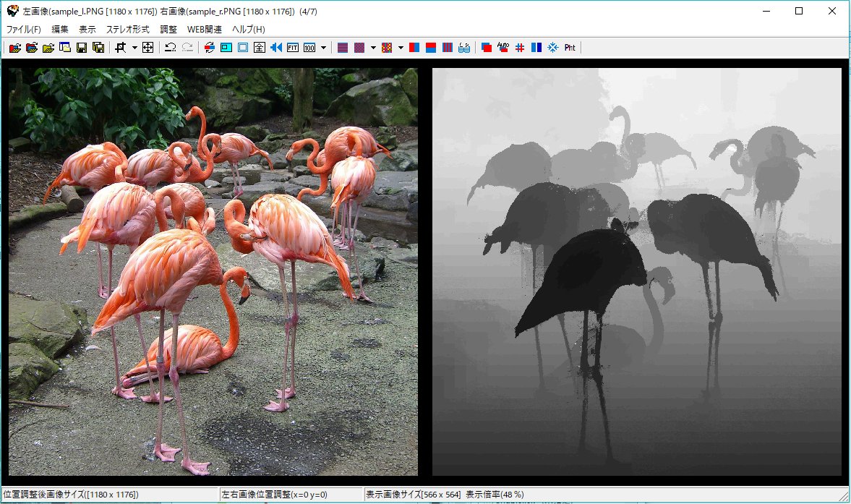Click the swap left/right images icon

point(209,48)
